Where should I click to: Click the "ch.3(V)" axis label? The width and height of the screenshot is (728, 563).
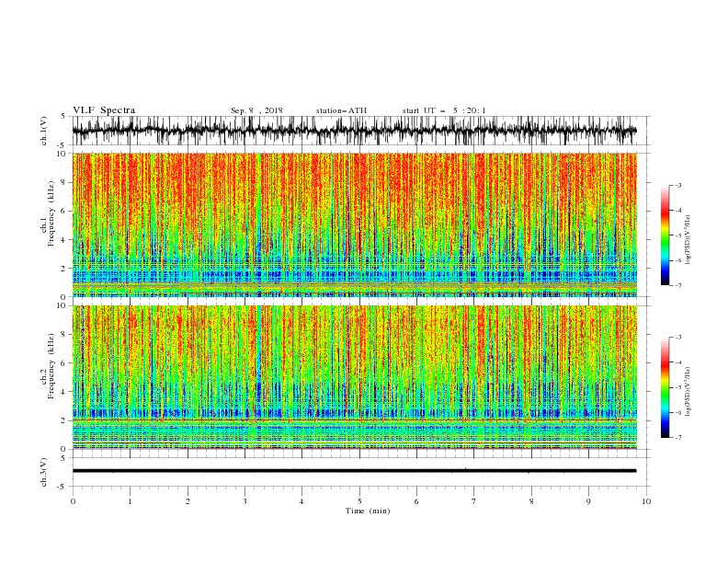pyautogui.click(x=44, y=472)
